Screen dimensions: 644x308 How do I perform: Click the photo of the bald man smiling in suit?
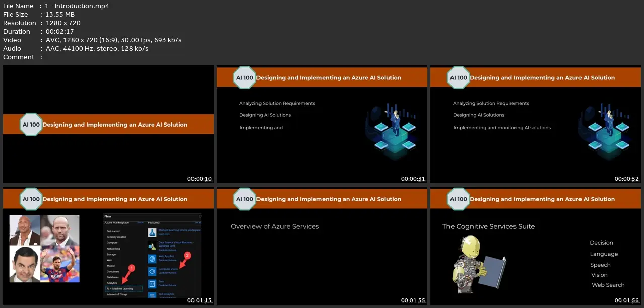25,230
